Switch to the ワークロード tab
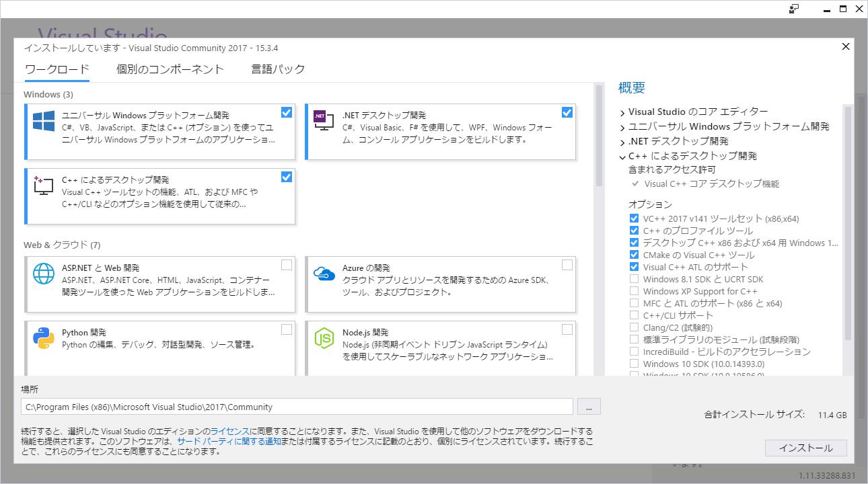This screenshot has height=484, width=868. [x=57, y=69]
